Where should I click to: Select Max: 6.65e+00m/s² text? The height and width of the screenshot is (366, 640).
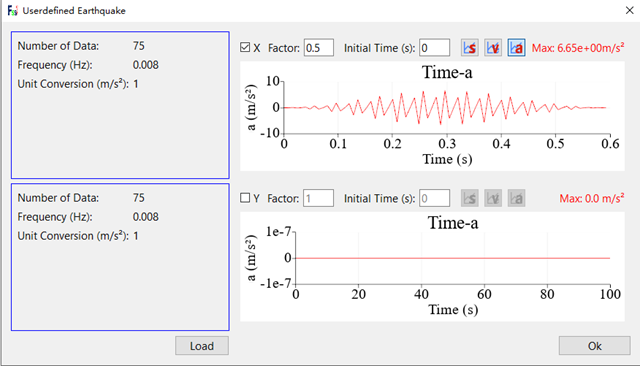click(x=578, y=48)
